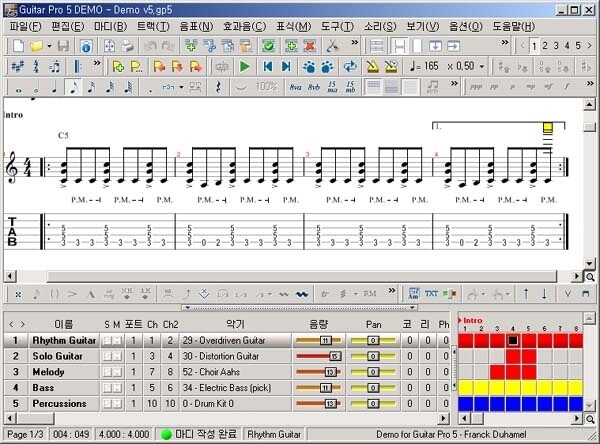This screenshot has width=600, height=444.
Task: Click the upstroke arrow icon
Action: [x=526, y=294]
